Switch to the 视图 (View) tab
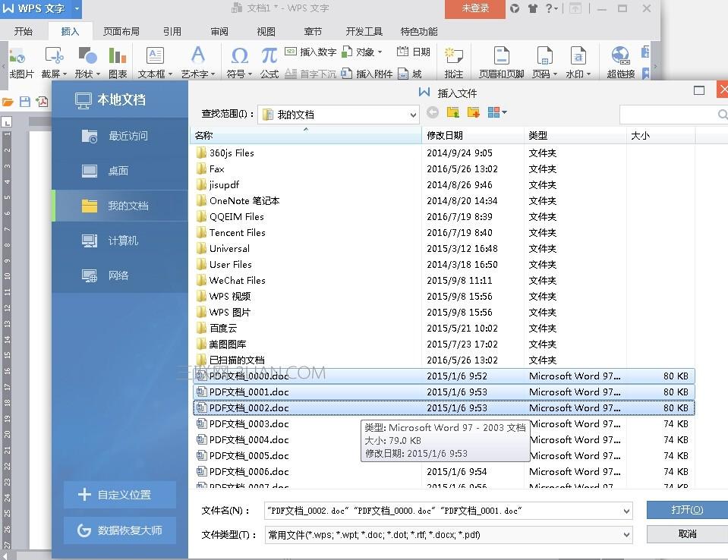 (266, 31)
